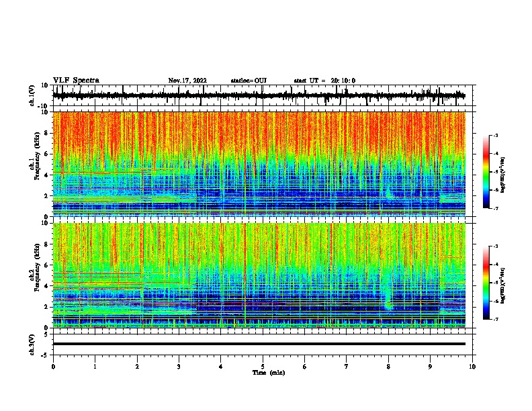532x411 pixels.
Task: Click the "ch.3(V)" axis label
Action: pyautogui.click(x=32, y=345)
